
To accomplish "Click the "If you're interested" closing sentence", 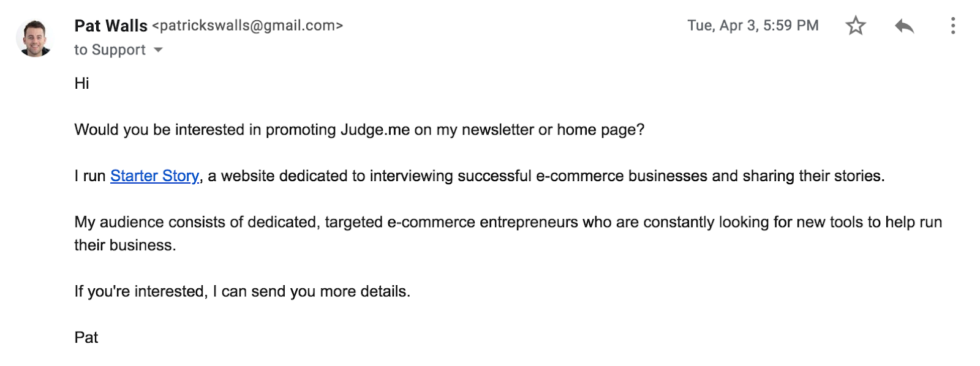I will pyautogui.click(x=141, y=291).
